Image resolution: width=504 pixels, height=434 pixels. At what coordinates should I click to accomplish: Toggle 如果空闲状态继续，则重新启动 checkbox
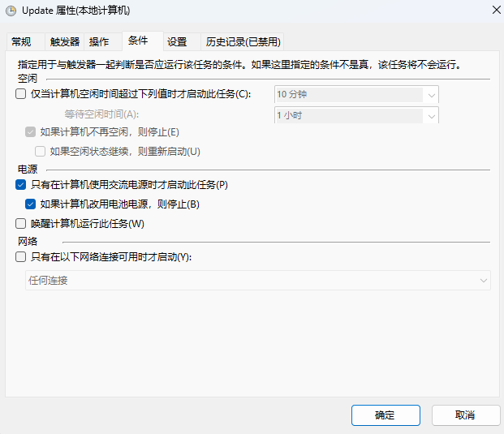41,152
